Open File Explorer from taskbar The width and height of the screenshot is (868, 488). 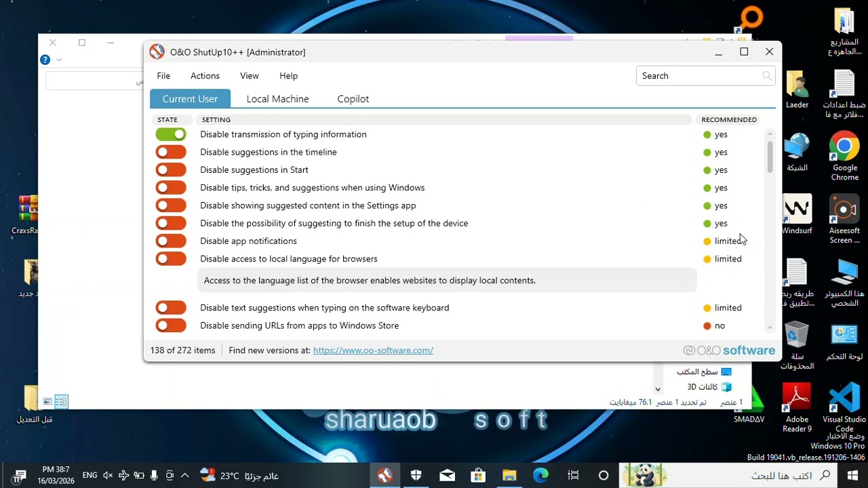(x=509, y=475)
